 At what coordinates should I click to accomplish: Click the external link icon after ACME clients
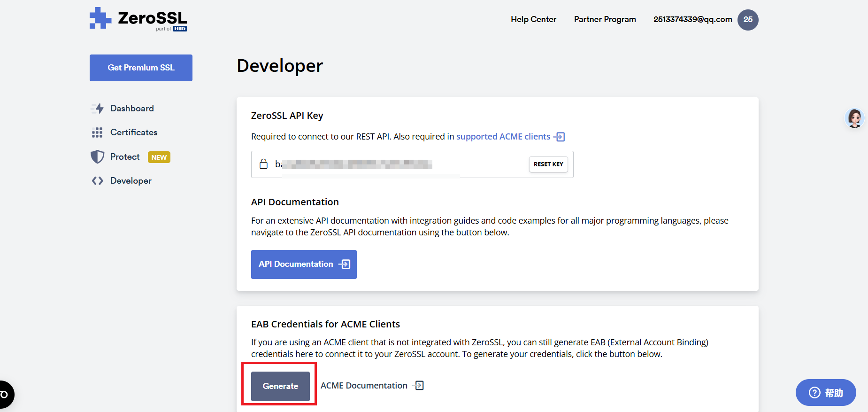[559, 137]
